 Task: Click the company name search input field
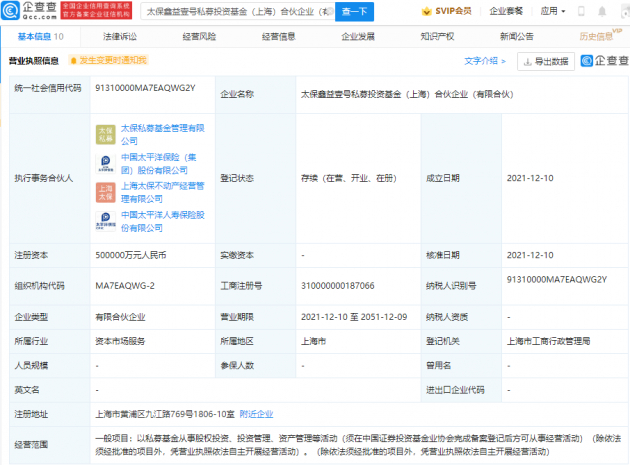point(230,12)
